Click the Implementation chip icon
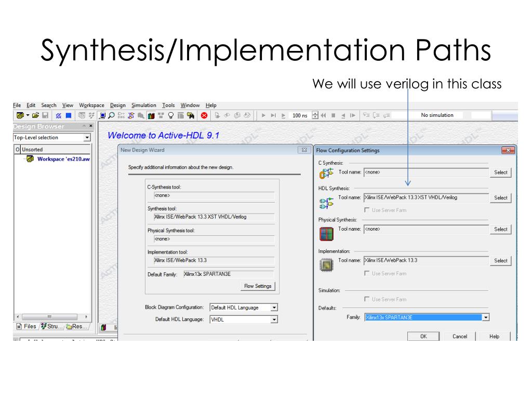Viewport: 532px width, 399px height. coord(326,265)
